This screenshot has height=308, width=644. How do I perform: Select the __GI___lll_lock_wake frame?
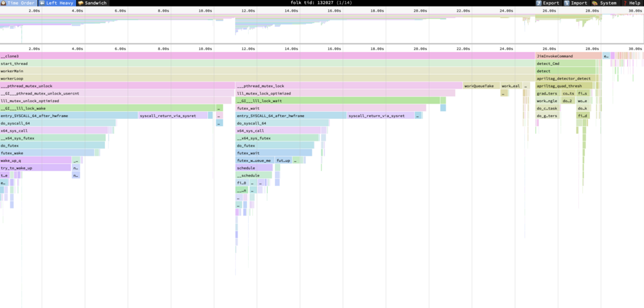[108, 108]
